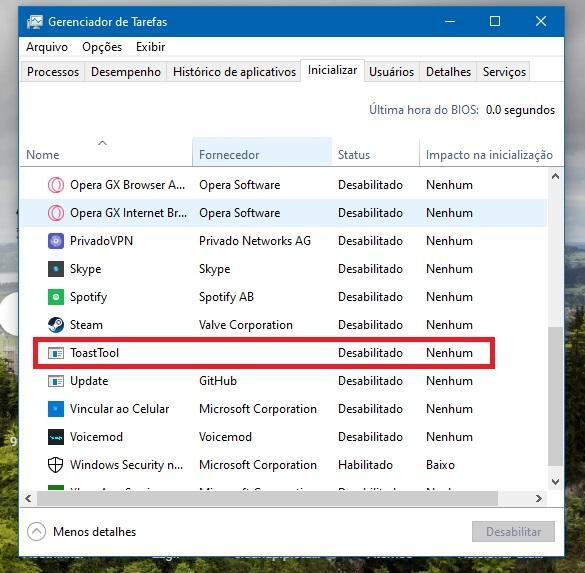Click the Update (GitHub) icon
This screenshot has height=573, width=585.
click(56, 381)
